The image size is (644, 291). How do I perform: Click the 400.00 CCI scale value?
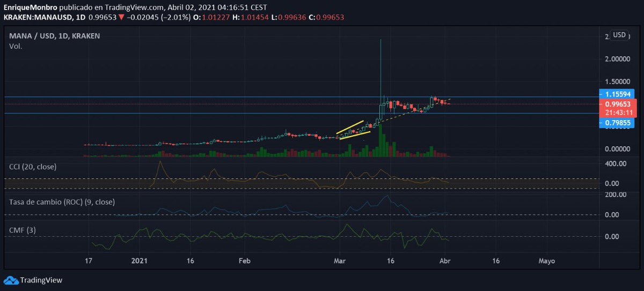(x=614, y=163)
